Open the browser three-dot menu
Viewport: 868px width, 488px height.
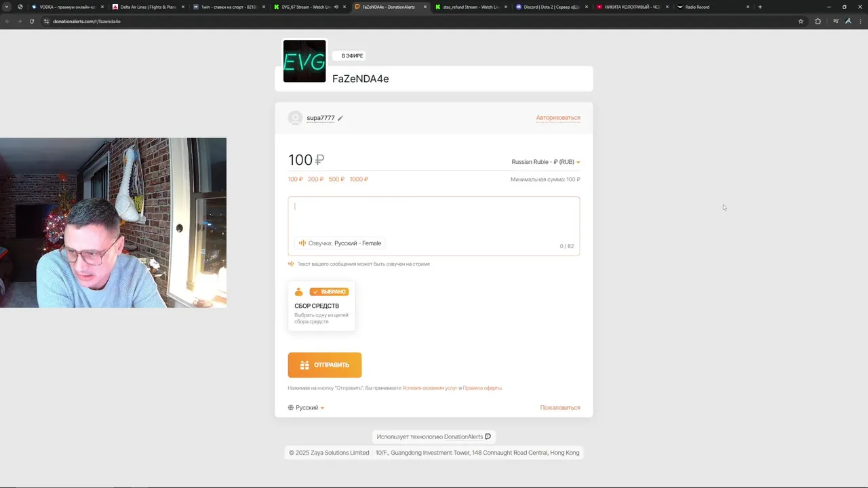pyautogui.click(x=860, y=21)
